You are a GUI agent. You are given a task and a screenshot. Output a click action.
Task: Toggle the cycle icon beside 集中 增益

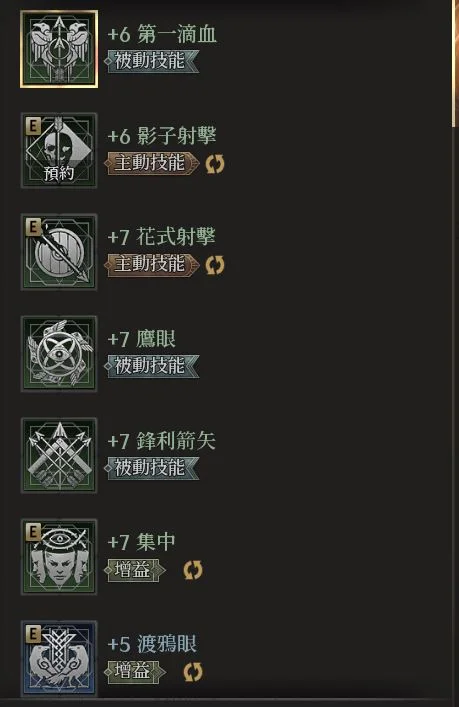[x=193, y=570]
